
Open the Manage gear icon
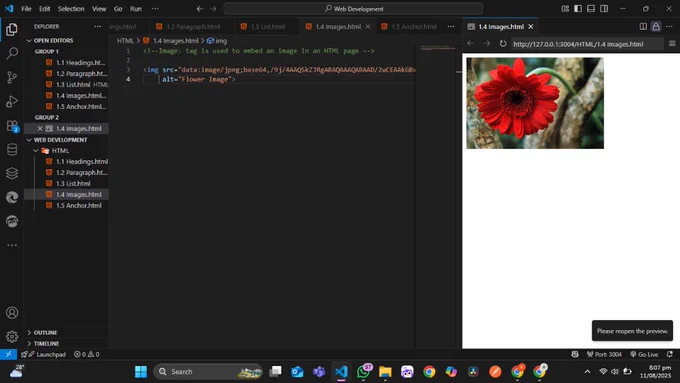[x=12, y=336]
